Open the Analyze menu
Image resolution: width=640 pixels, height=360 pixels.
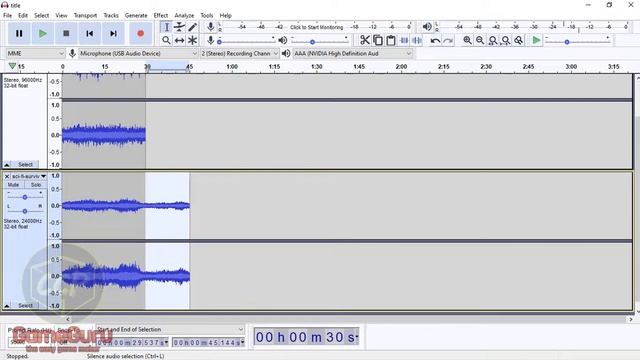click(184, 16)
